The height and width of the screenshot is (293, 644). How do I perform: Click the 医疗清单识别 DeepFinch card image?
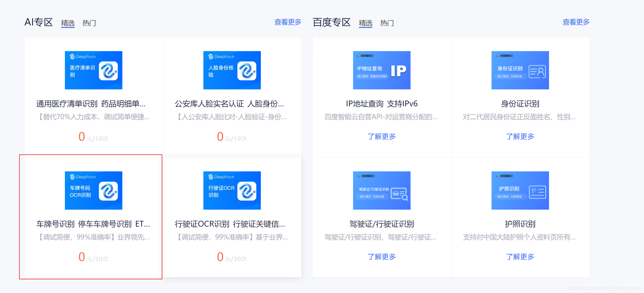(93, 70)
